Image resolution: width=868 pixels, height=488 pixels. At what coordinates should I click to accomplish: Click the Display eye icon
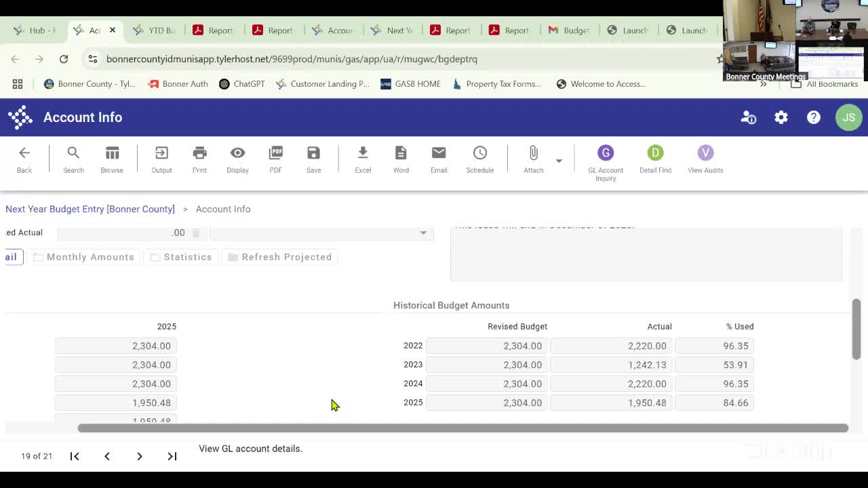tap(237, 159)
